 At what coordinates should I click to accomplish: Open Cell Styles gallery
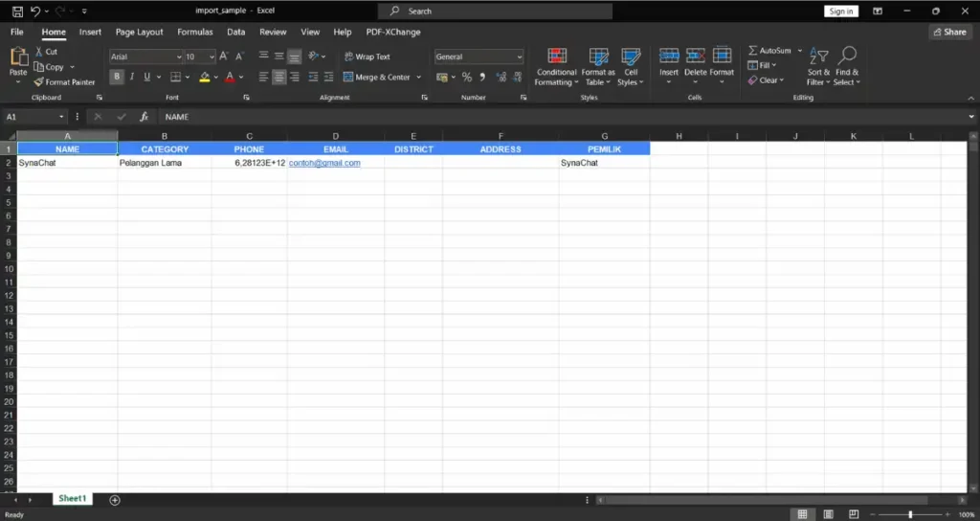[631, 68]
